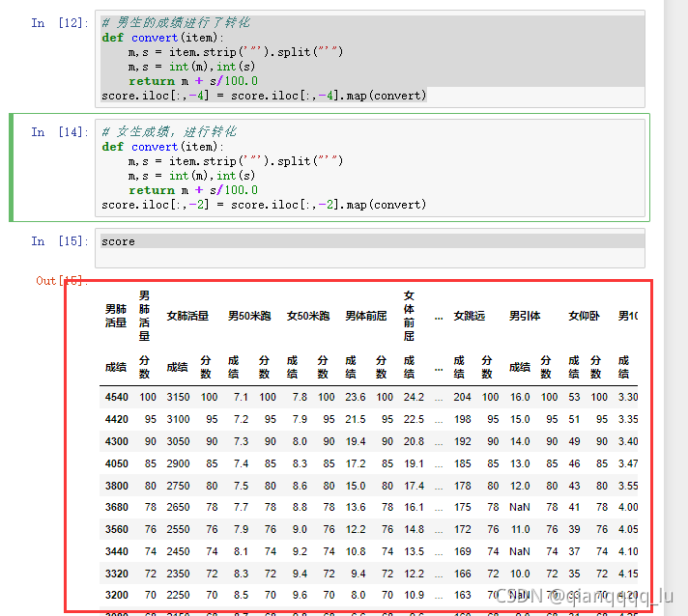
Task: Select row index 3680
Action: (117, 507)
